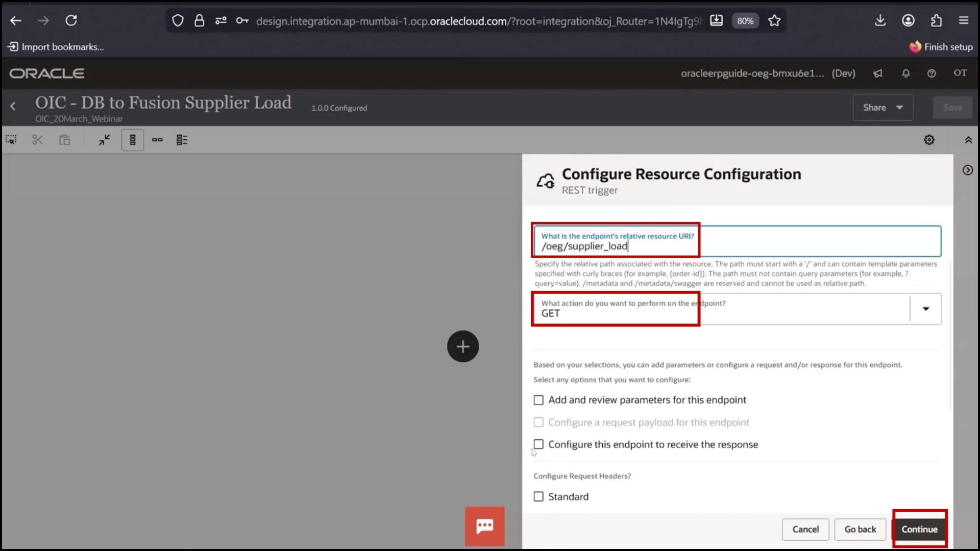Click the Save button
The height and width of the screenshot is (551, 980).
coord(952,108)
